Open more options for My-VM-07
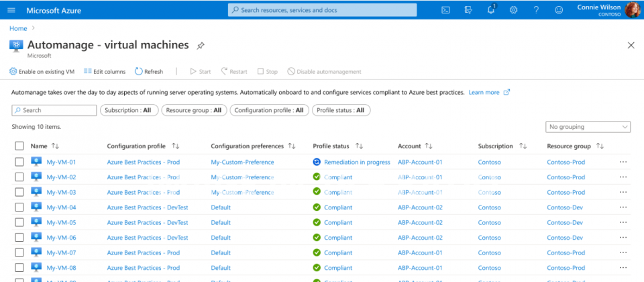This screenshot has height=282, width=644. [623, 252]
